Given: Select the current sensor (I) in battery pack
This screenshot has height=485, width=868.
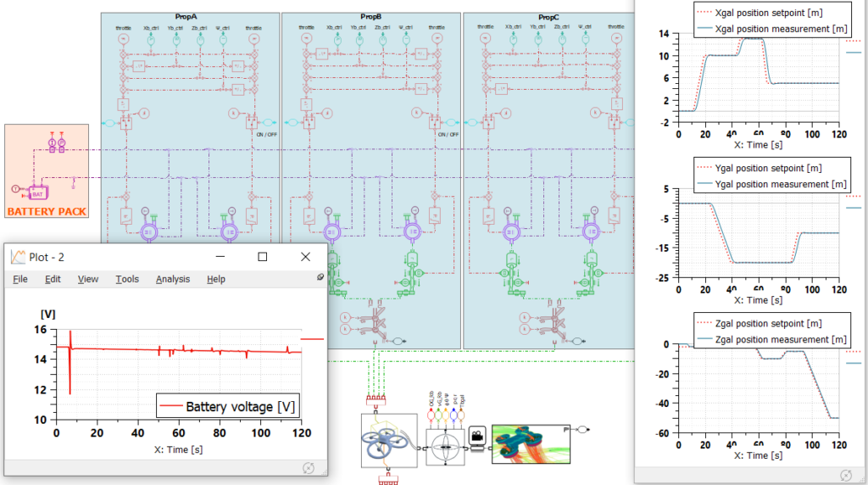Looking at the screenshot, I should click(52, 143).
